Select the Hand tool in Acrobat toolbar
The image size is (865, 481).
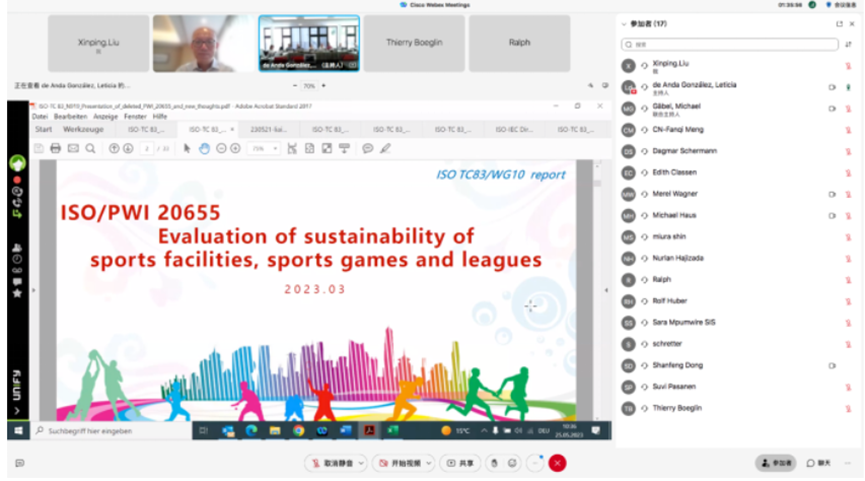(x=204, y=148)
